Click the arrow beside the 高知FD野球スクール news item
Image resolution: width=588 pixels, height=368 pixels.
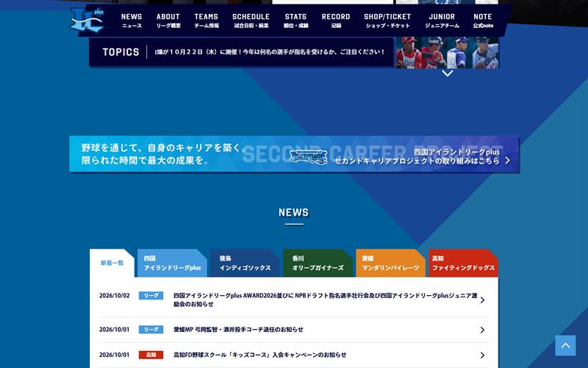(482, 355)
